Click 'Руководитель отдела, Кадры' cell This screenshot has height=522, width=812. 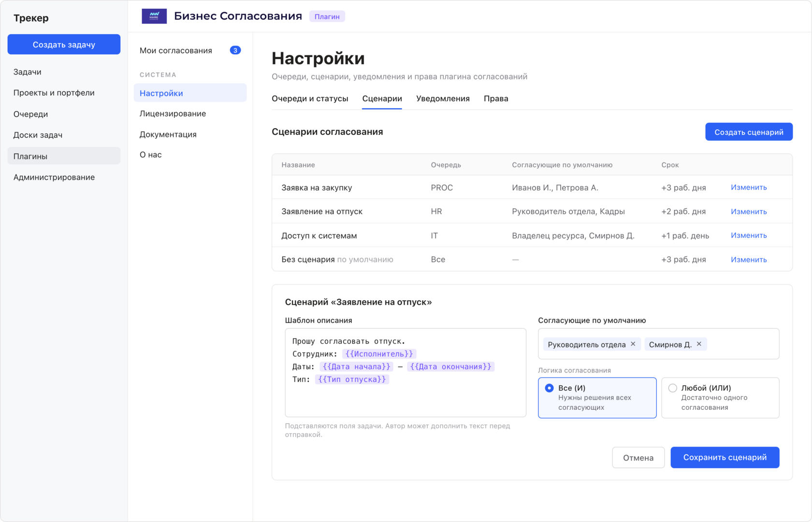tap(568, 212)
